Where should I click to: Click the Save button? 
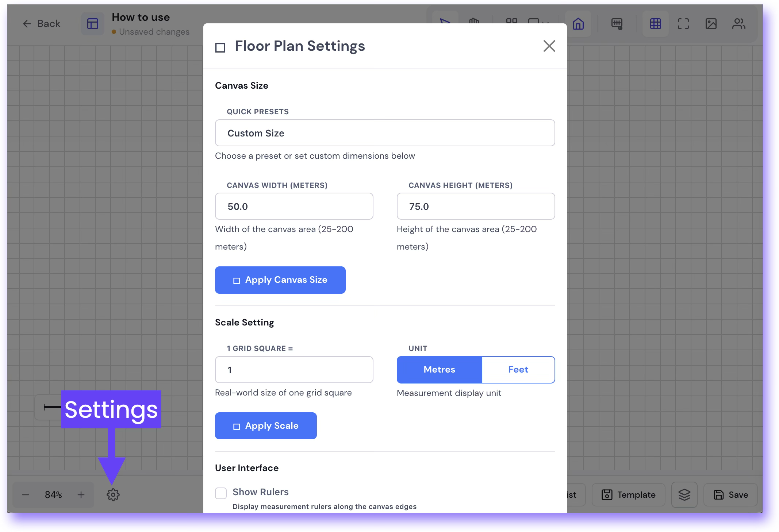coord(731,495)
